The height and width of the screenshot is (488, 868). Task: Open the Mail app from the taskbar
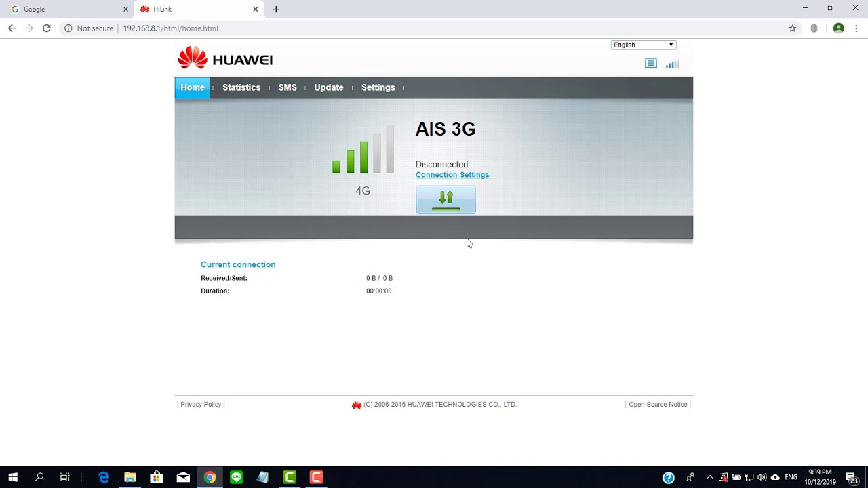pos(183,477)
